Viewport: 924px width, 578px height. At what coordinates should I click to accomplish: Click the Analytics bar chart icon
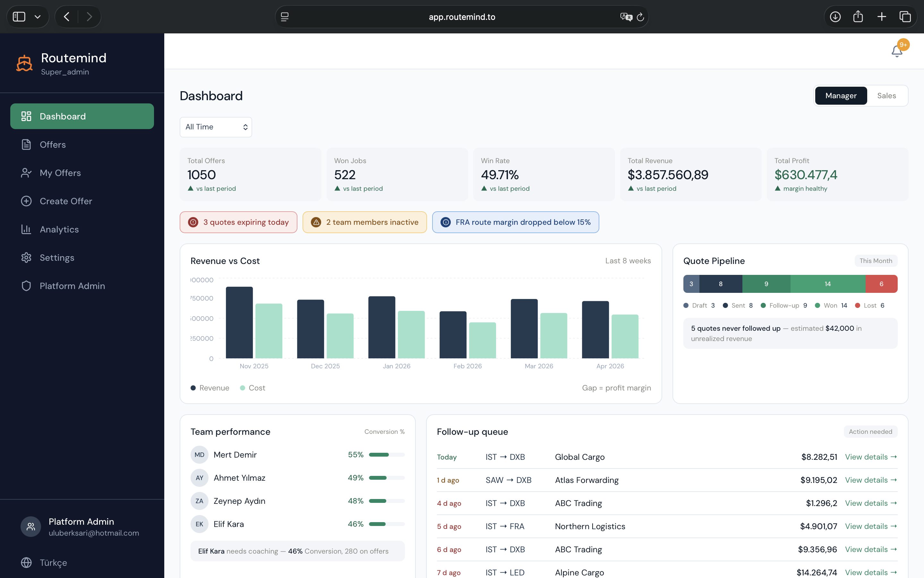point(26,229)
